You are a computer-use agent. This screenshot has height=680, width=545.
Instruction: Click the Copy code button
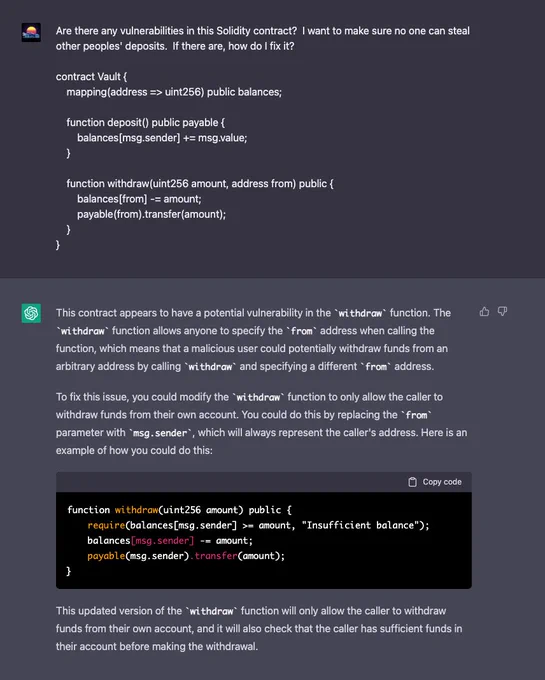(x=435, y=482)
